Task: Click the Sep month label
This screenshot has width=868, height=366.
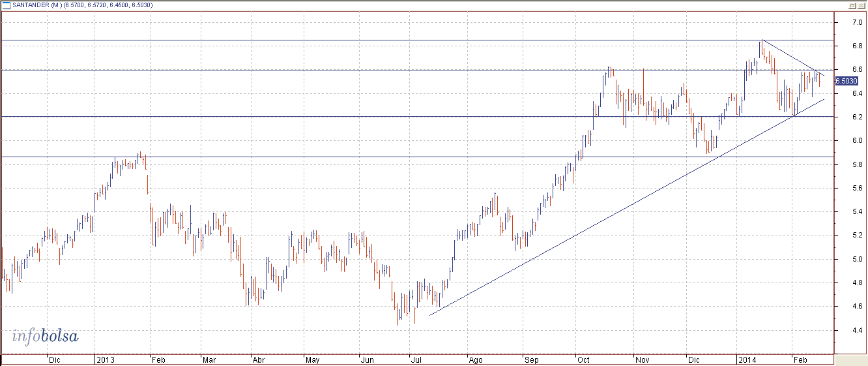Action: [531, 359]
